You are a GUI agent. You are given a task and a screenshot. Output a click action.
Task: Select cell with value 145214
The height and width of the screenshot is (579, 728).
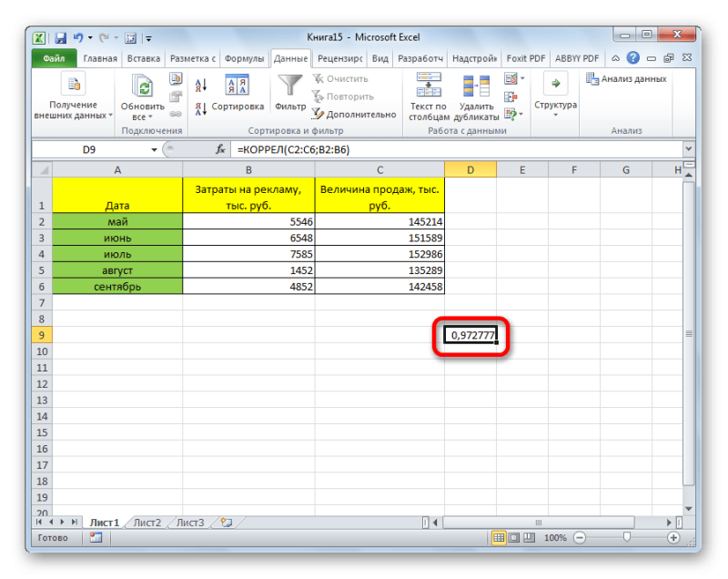[379, 221]
